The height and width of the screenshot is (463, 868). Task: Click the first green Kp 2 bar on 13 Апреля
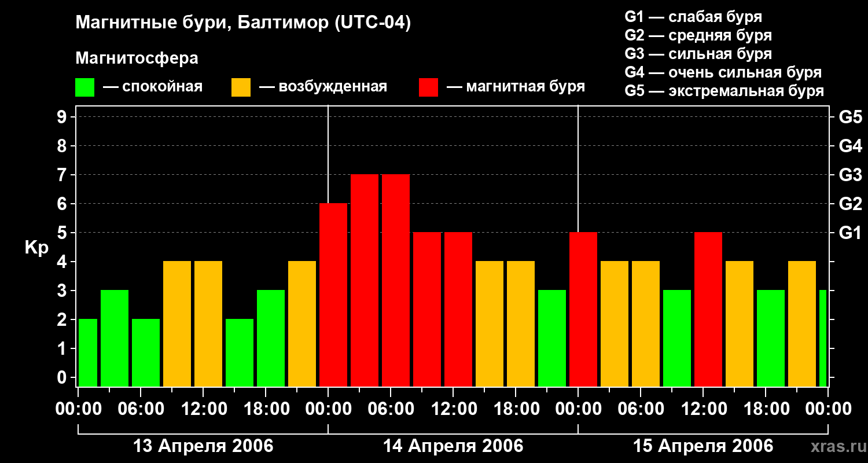tap(88, 353)
